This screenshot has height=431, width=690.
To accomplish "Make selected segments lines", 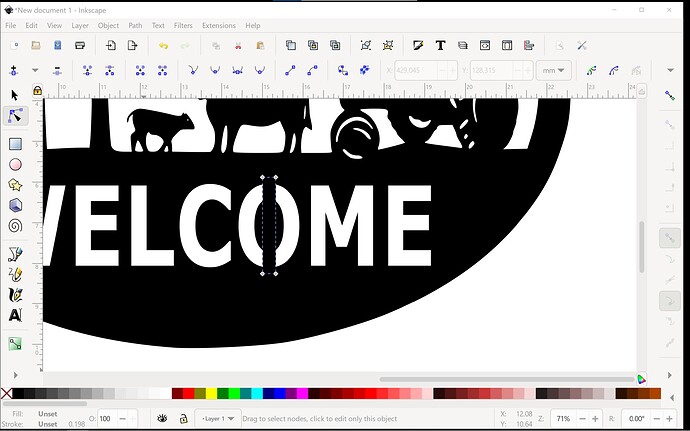I will 290,70.
